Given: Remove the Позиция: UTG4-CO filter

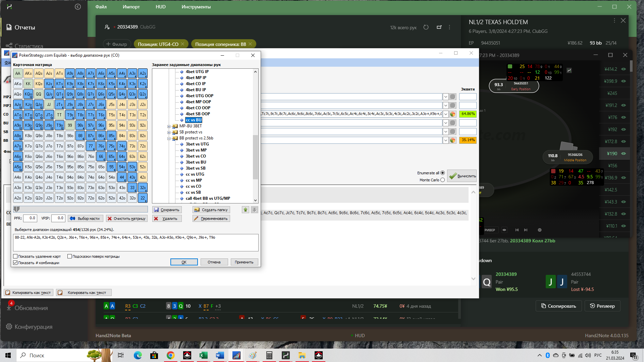Looking at the screenshot, I should [182, 44].
